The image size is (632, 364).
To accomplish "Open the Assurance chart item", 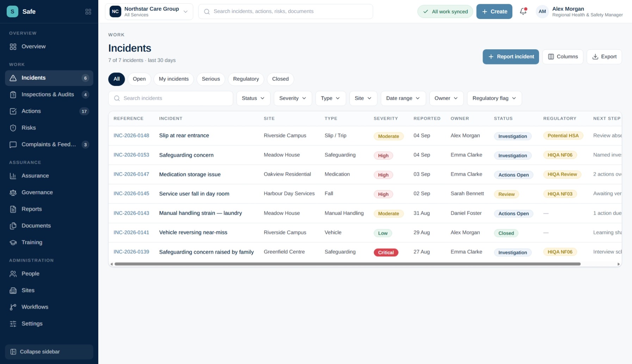I will click(49, 176).
